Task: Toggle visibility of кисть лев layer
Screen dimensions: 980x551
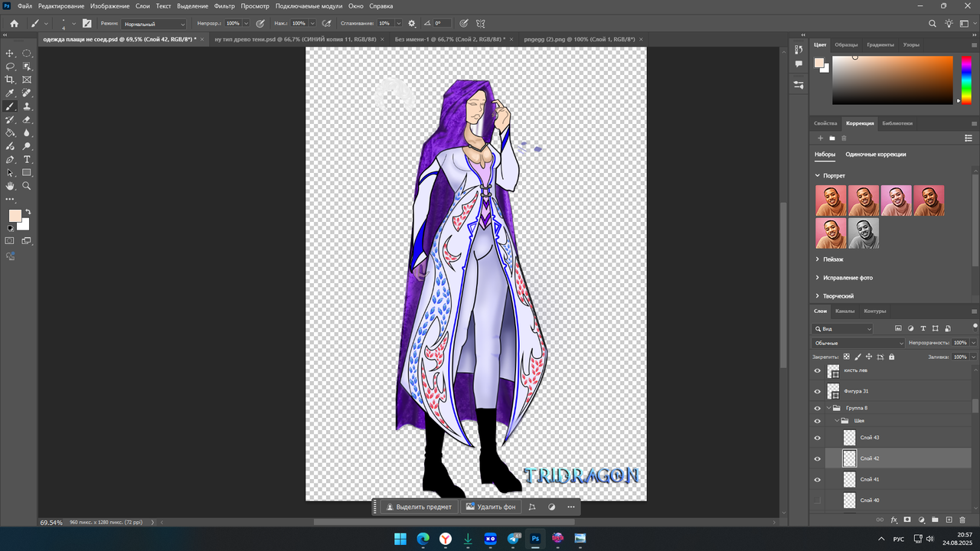Action: coord(817,371)
